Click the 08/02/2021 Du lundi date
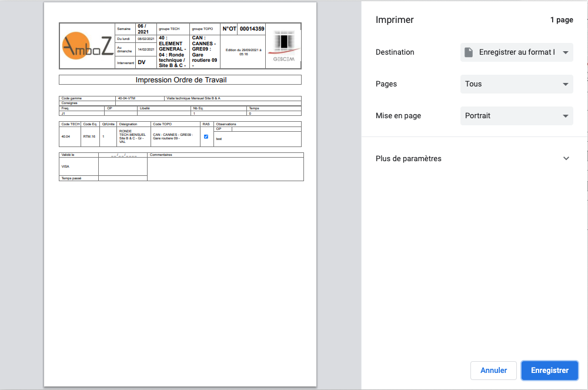Image resolution: width=588 pixels, height=390 pixels. [146, 39]
